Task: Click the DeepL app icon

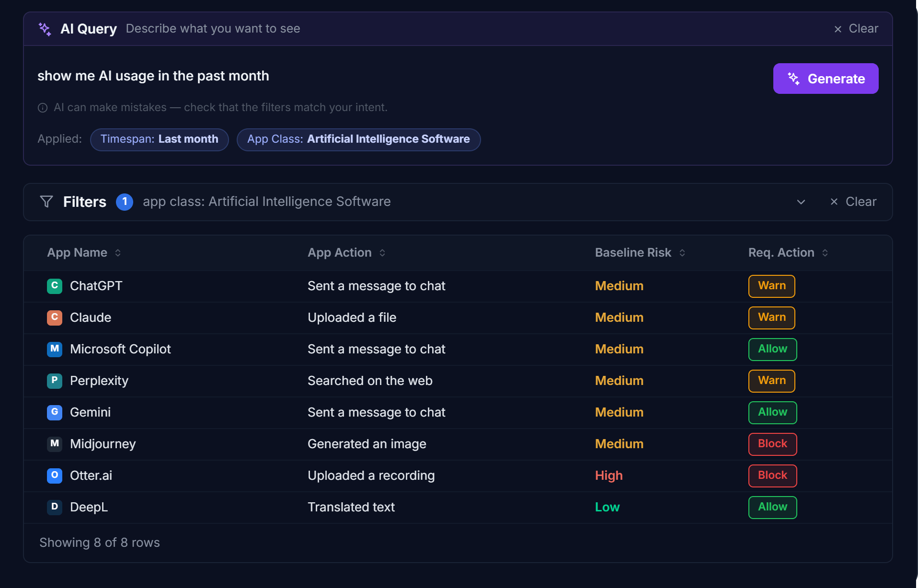Action: pos(55,507)
